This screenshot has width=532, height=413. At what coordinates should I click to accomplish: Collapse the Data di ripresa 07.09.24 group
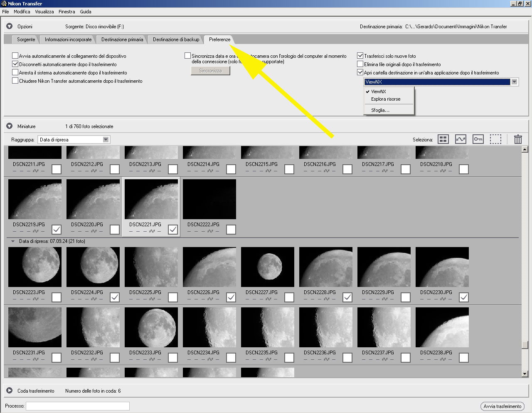[13, 241]
